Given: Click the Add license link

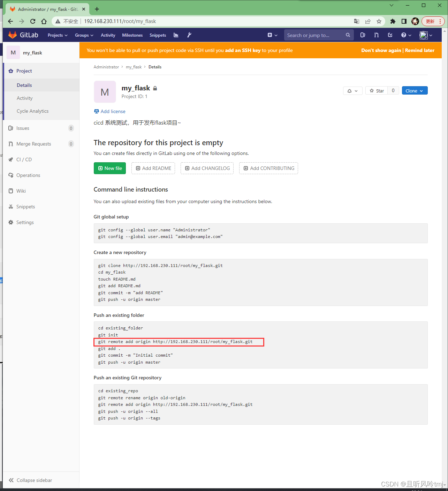Looking at the screenshot, I should [x=110, y=111].
